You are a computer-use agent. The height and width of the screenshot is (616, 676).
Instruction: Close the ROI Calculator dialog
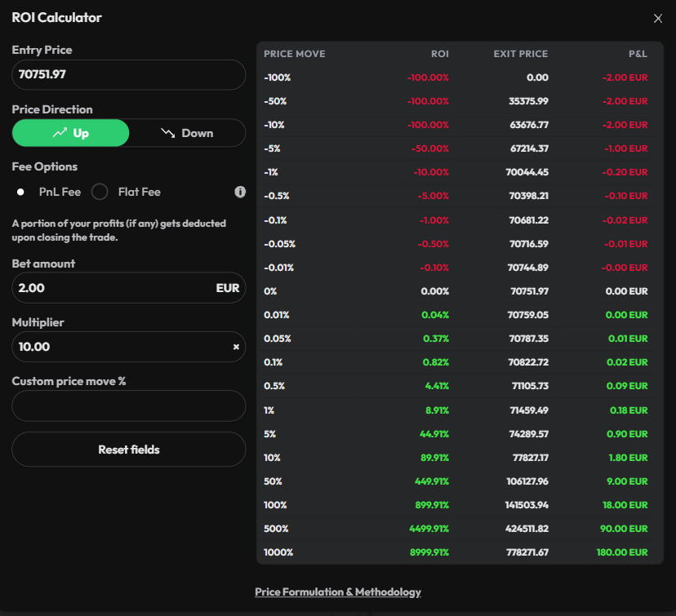coord(658,18)
